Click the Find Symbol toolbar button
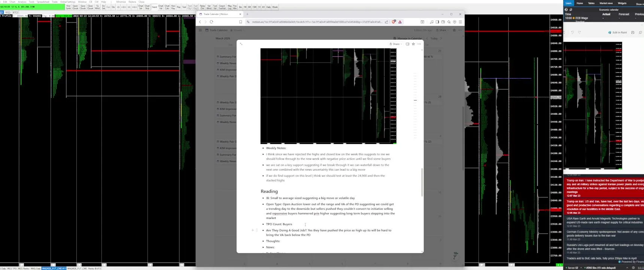This screenshot has height=270, width=644. pyautogui.click(x=68, y=7)
